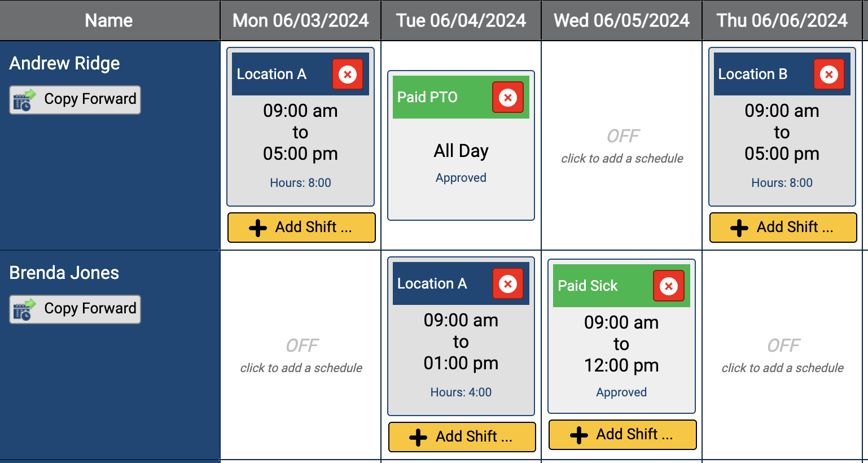This screenshot has width=868, height=463.
Task: Select the Thu 06/06/2024 column header
Action: (782, 20)
